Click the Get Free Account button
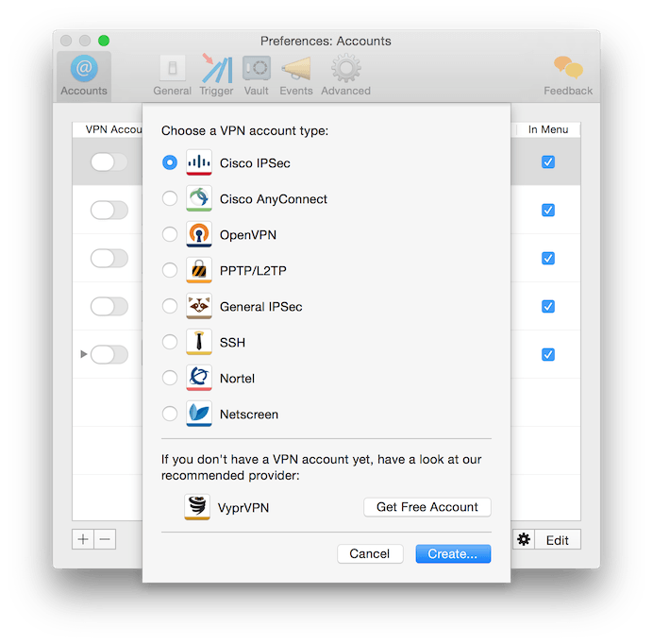This screenshot has height=644, width=653. (427, 507)
